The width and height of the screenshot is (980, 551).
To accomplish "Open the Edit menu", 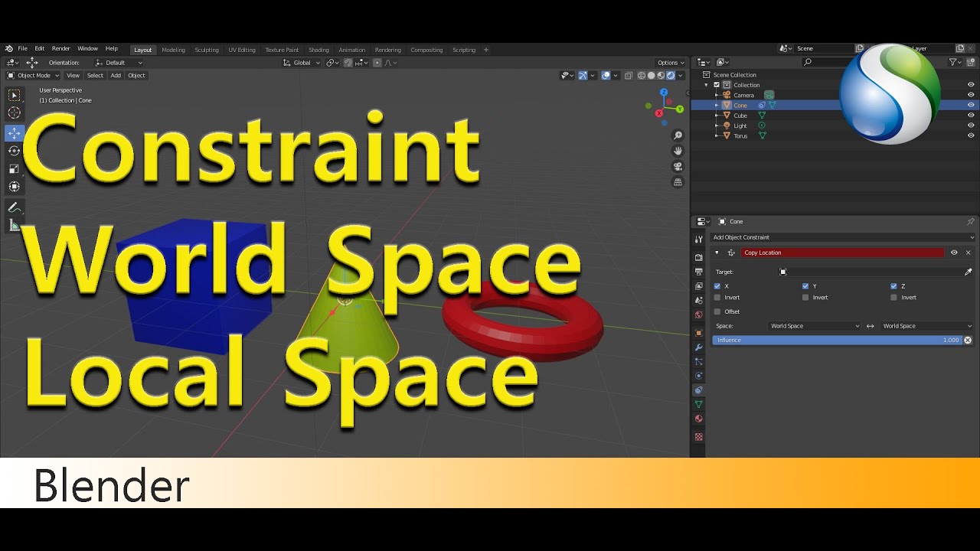I will coord(39,49).
